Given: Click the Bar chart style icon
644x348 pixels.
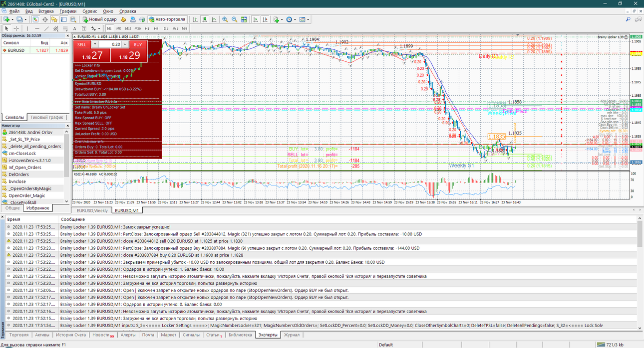Looking at the screenshot, I should 195,19.
